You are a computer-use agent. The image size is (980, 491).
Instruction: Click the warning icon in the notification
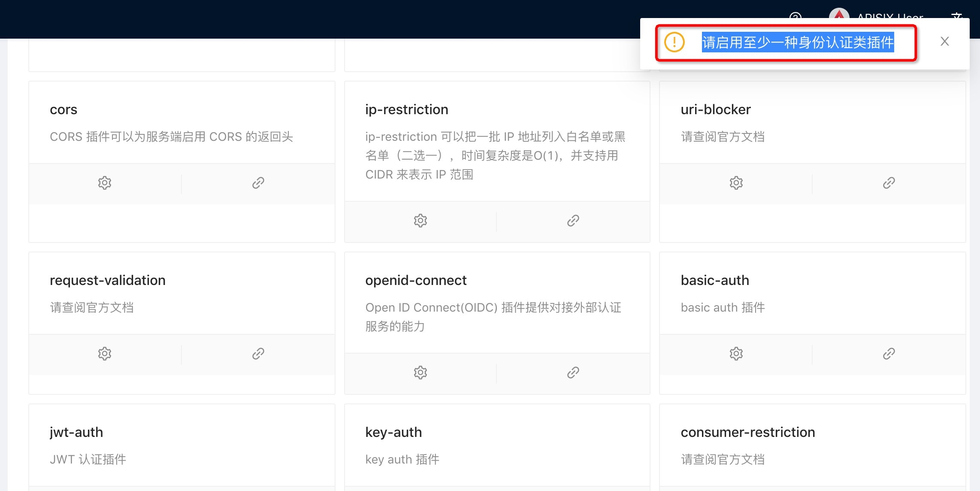pos(674,42)
